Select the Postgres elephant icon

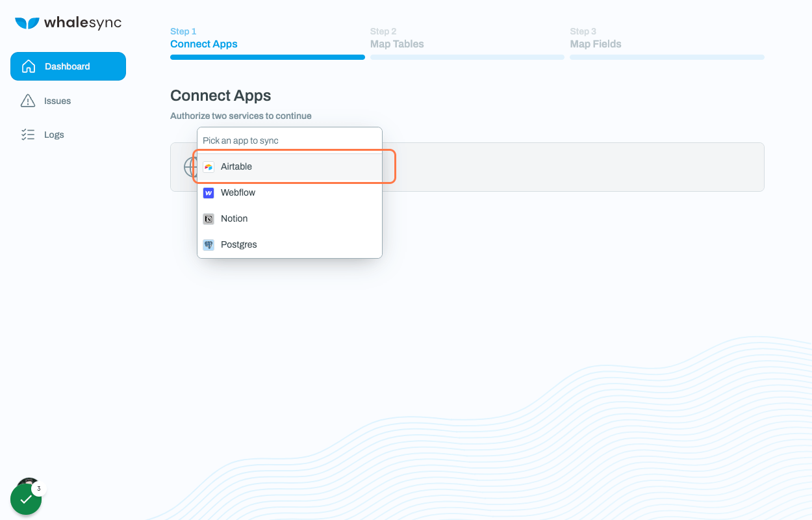[x=209, y=244]
